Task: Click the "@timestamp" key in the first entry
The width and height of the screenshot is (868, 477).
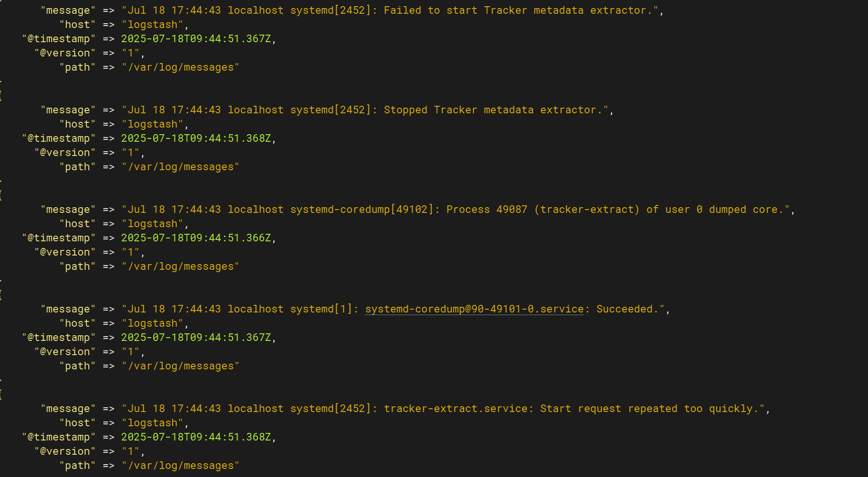Action: click(59, 39)
